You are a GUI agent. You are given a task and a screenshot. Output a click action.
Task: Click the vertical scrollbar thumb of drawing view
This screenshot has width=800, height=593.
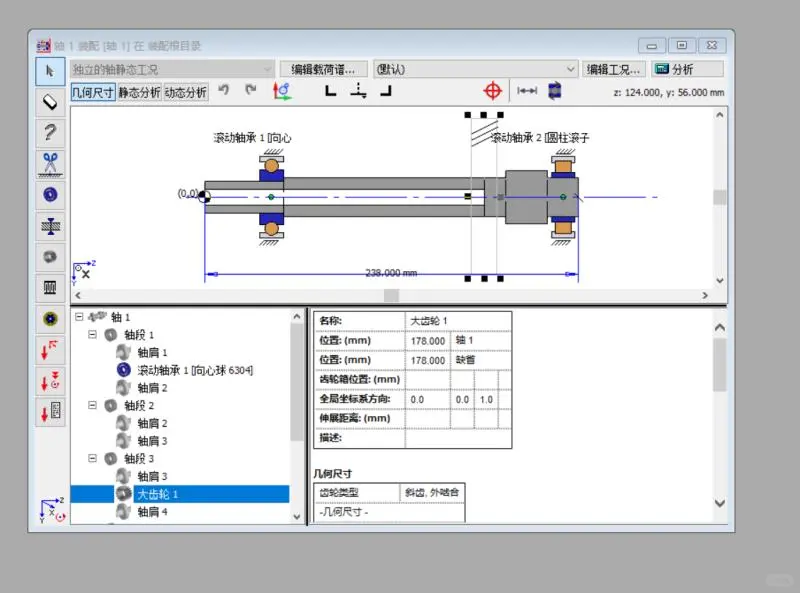[719, 197]
